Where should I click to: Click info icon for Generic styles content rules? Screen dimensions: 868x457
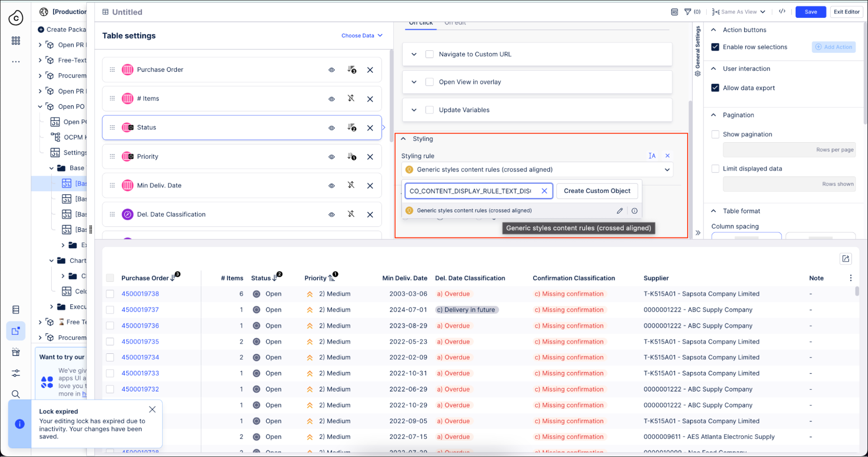tap(635, 211)
